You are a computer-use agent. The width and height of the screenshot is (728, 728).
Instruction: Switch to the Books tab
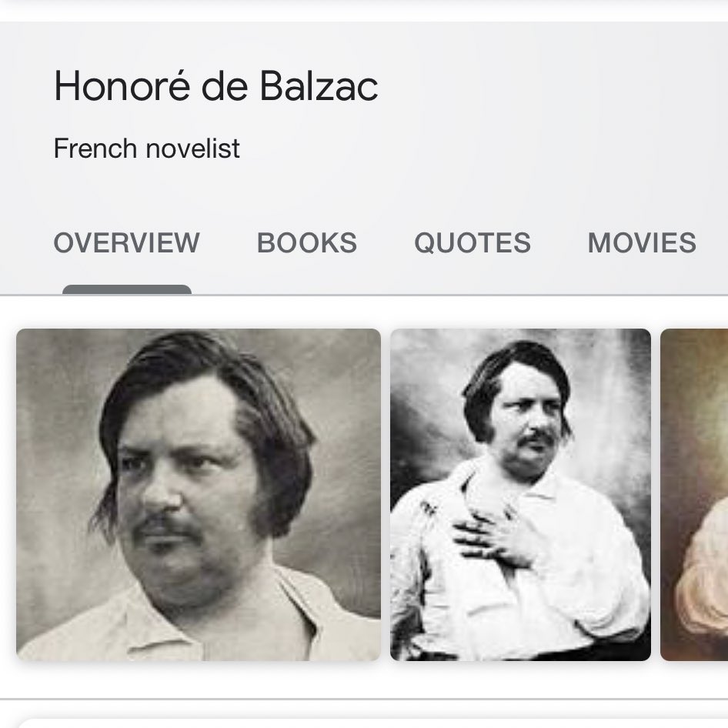point(306,243)
